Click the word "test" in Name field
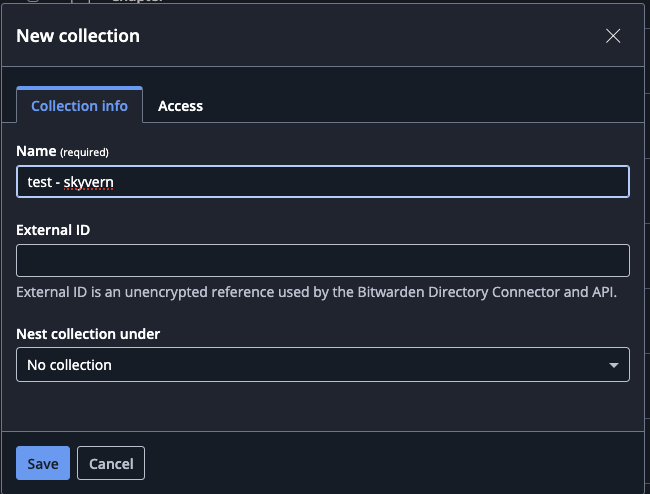This screenshot has height=494, width=650. click(40, 182)
